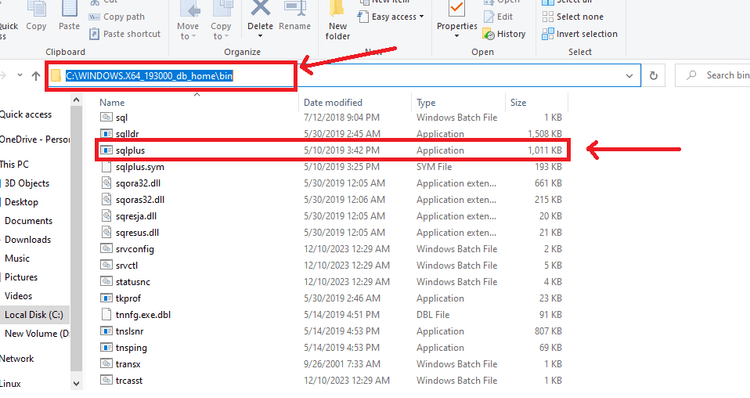
Task: Select the sqlplus application icon
Action: (x=106, y=150)
